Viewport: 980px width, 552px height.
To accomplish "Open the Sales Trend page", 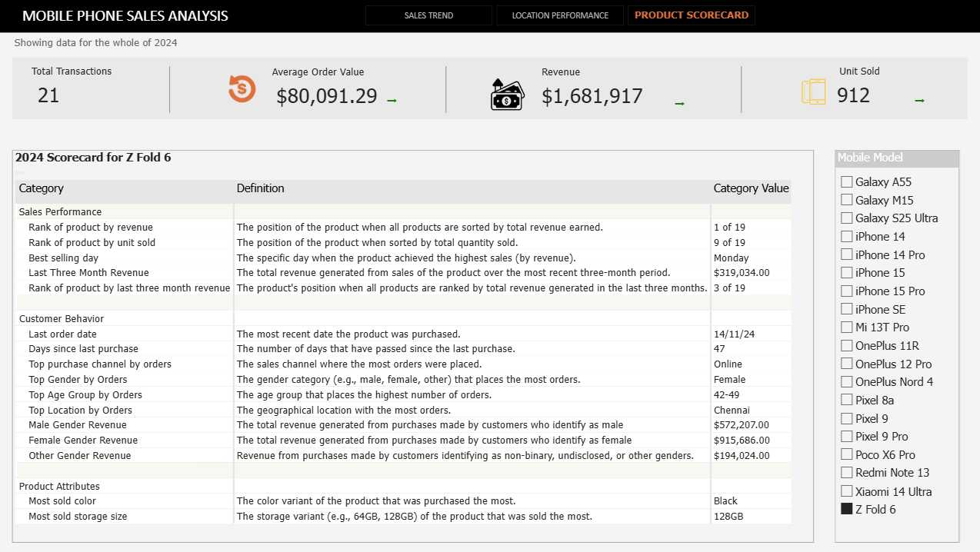I will tap(428, 15).
